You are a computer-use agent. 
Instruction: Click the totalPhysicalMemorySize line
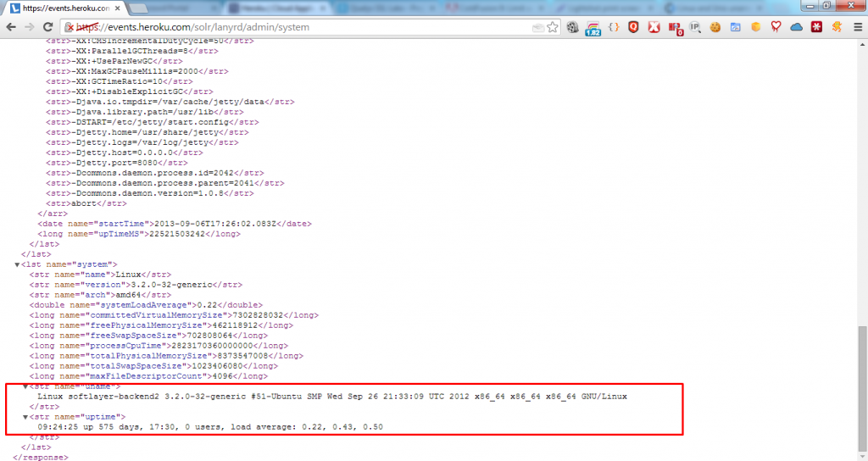[x=166, y=356]
